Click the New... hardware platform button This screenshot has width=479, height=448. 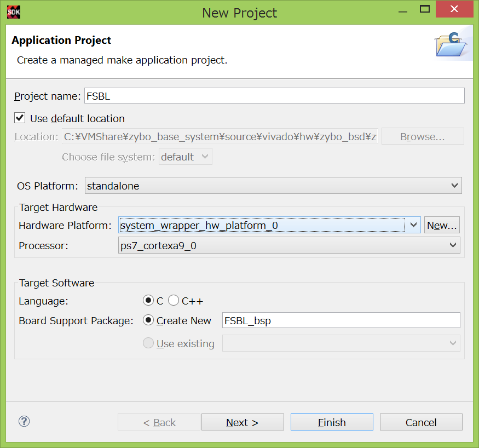pyautogui.click(x=442, y=225)
